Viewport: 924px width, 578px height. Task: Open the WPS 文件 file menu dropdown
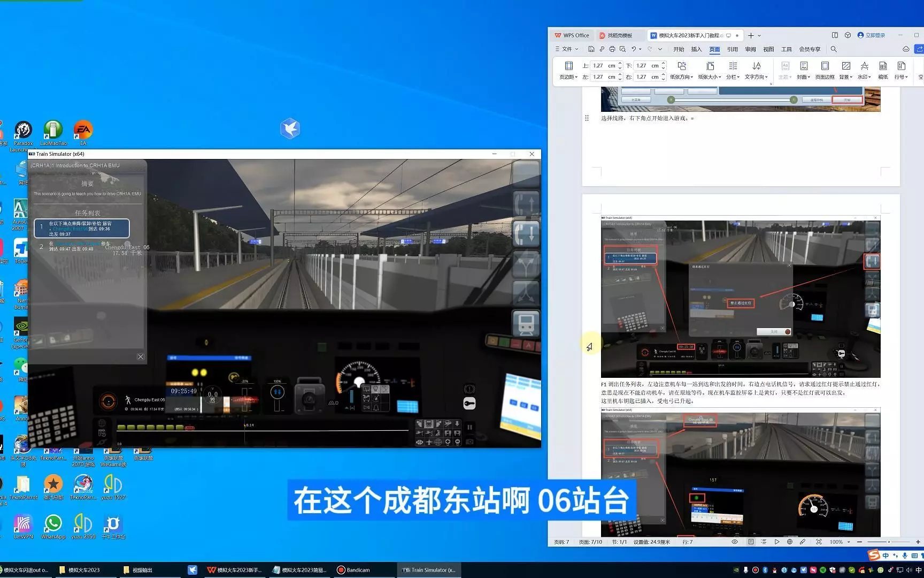pyautogui.click(x=567, y=49)
